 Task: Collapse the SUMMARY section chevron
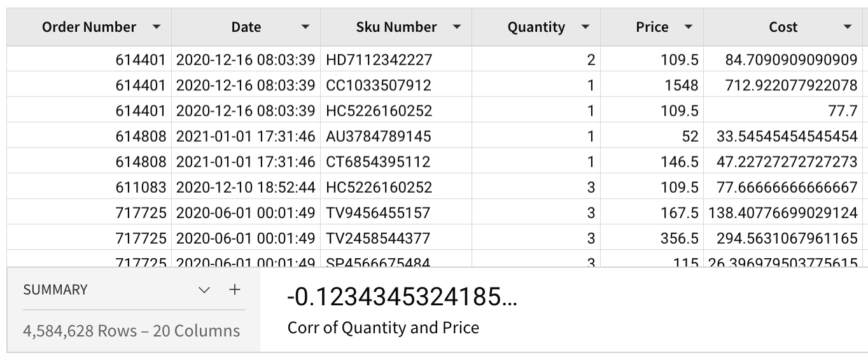[x=204, y=290]
